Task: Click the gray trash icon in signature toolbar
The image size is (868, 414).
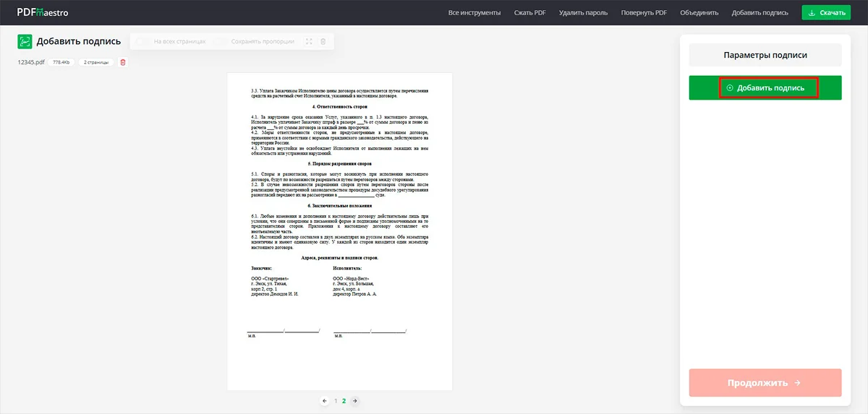Action: pyautogui.click(x=323, y=42)
